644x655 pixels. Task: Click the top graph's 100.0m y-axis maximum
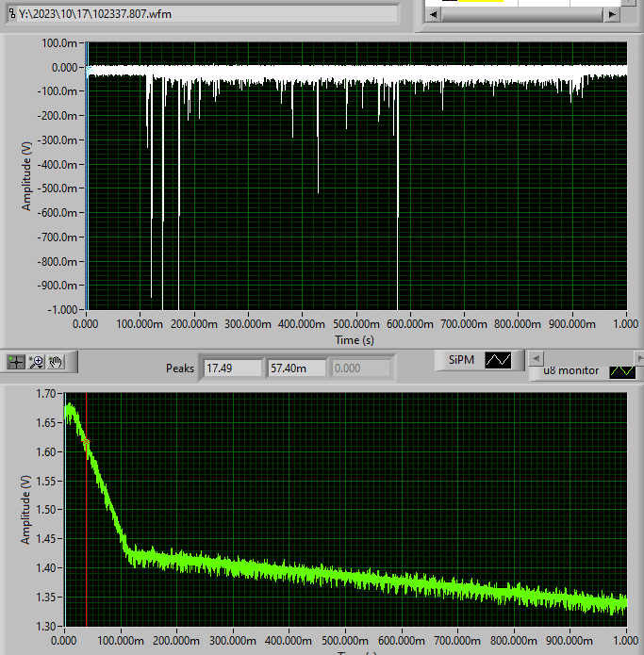tap(58, 43)
